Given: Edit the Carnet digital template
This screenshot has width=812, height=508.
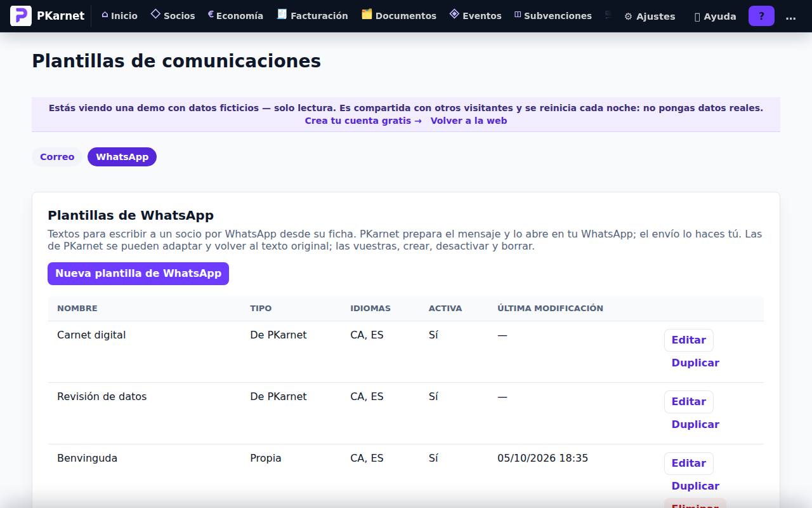Looking at the screenshot, I should tap(689, 340).
